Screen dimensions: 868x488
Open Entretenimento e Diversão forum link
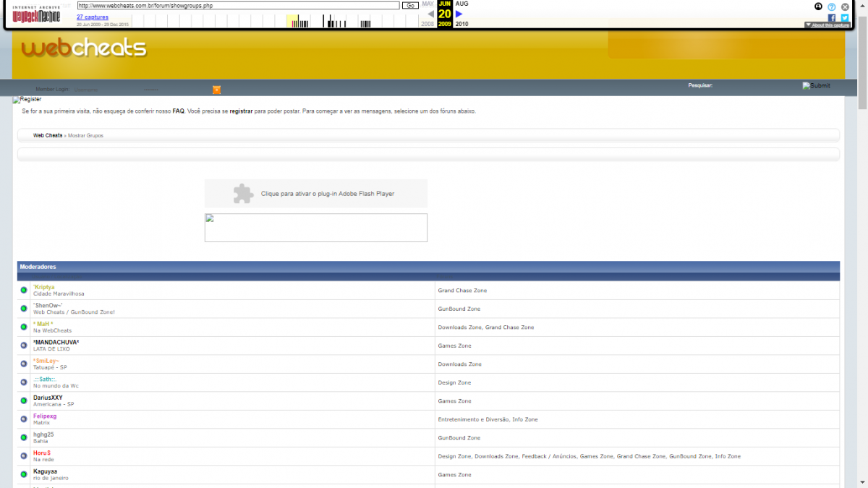pos(474,419)
